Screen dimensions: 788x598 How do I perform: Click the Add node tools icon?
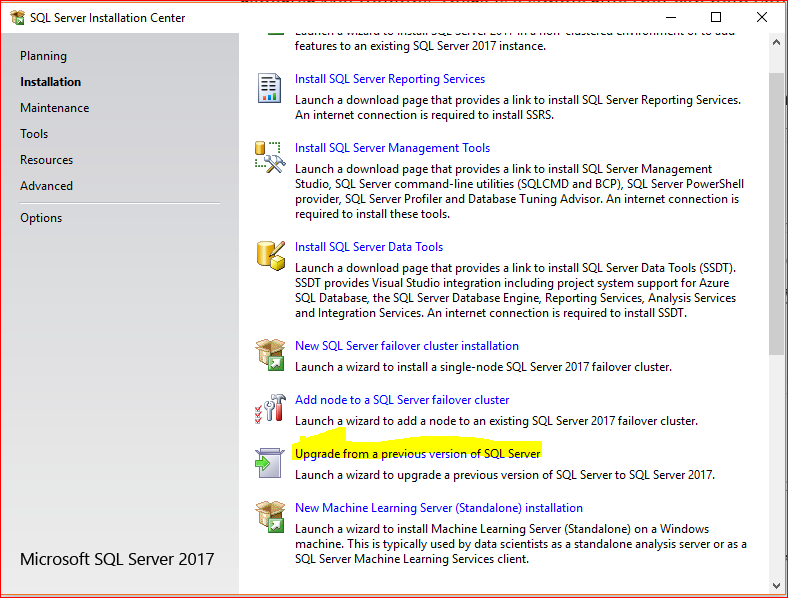pyautogui.click(x=270, y=408)
